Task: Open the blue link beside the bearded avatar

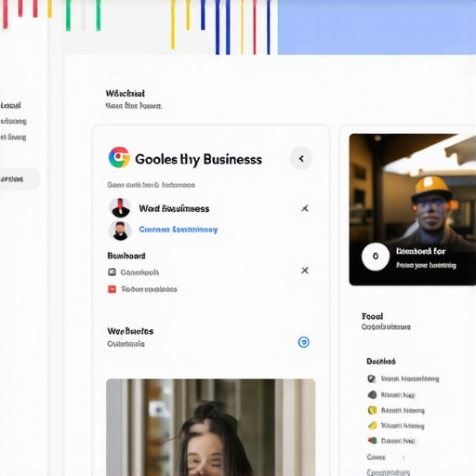Action: coord(178,230)
